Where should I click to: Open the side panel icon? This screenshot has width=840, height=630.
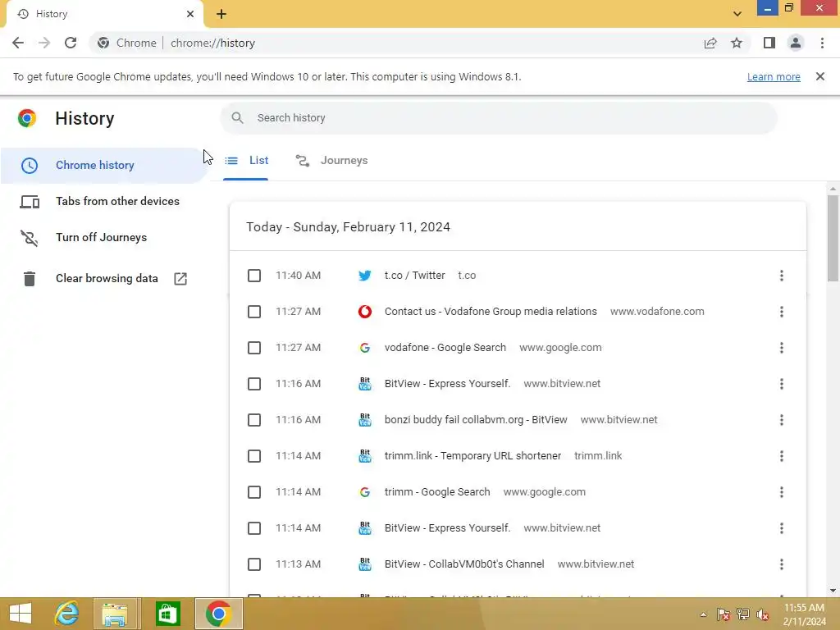[x=769, y=43]
